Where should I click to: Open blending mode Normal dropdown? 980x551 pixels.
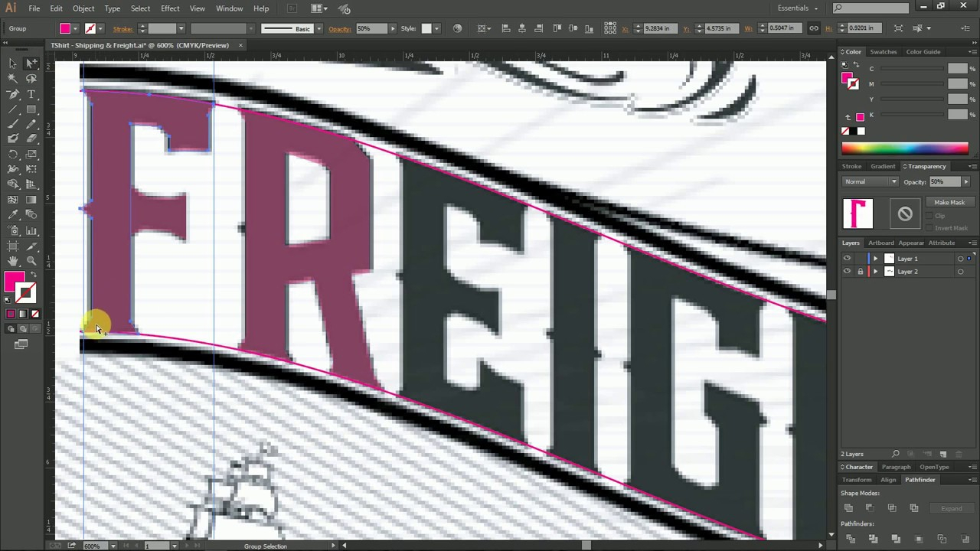[871, 181]
